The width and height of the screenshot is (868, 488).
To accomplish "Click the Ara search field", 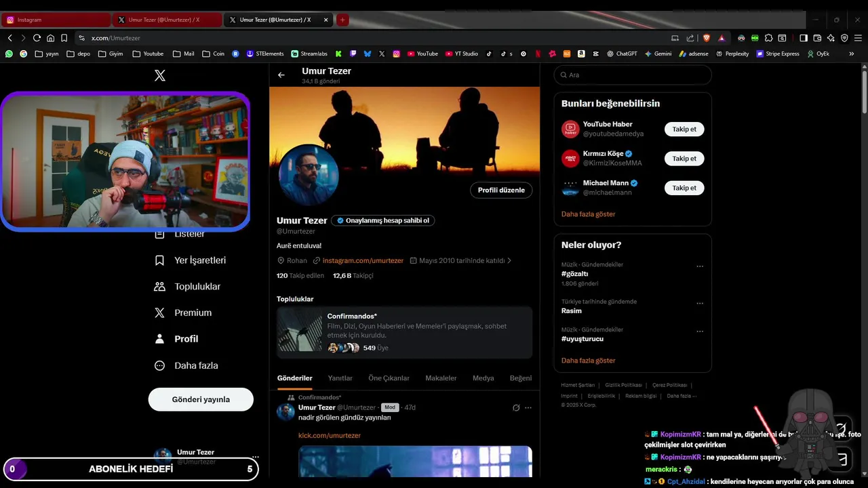I will click(x=633, y=75).
